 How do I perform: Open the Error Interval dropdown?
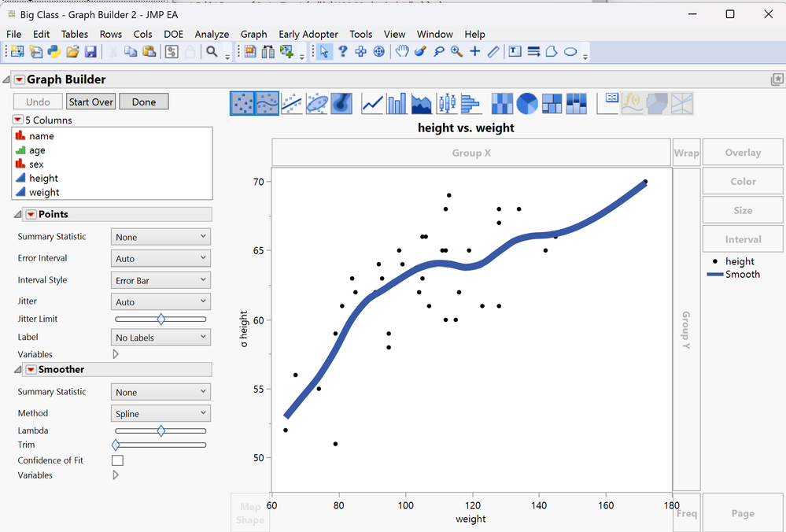point(161,259)
